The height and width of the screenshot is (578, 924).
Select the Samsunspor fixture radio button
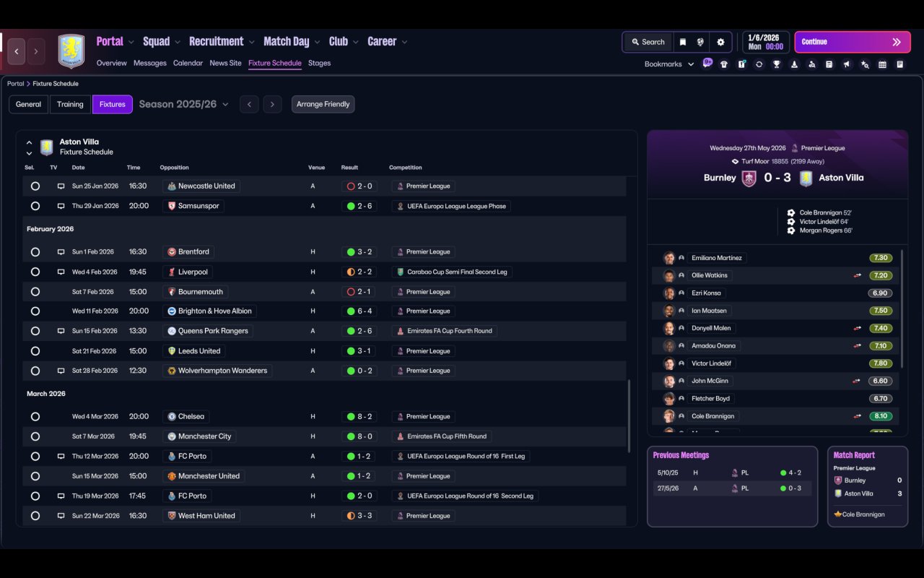click(35, 206)
